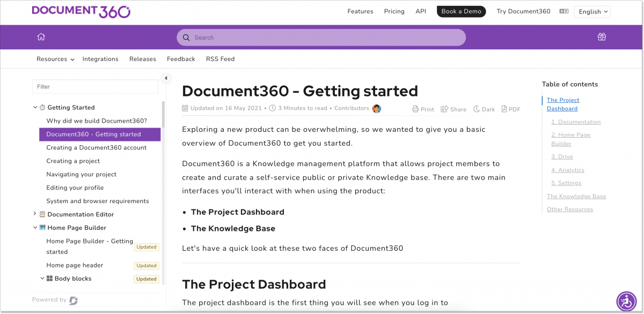Click the Book a Demo button
The width and height of the screenshot is (644, 314).
461,11
